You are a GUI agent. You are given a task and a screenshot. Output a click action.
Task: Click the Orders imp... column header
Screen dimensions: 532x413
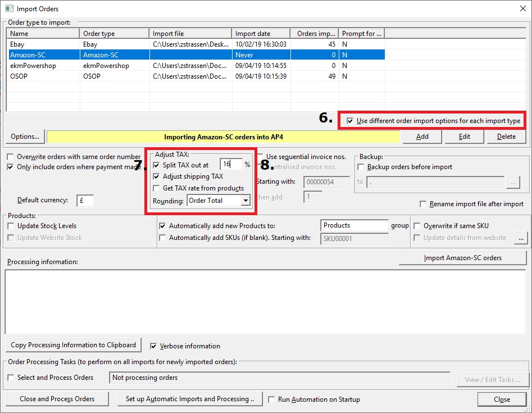click(x=315, y=34)
